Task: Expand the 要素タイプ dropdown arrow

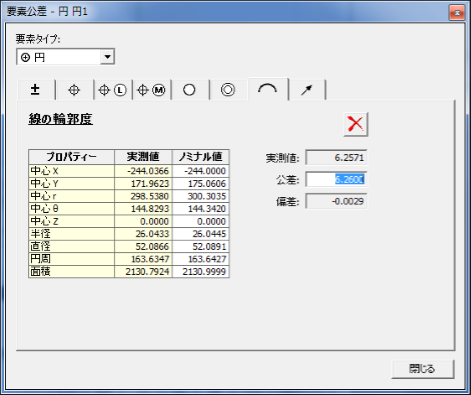Action: point(107,57)
